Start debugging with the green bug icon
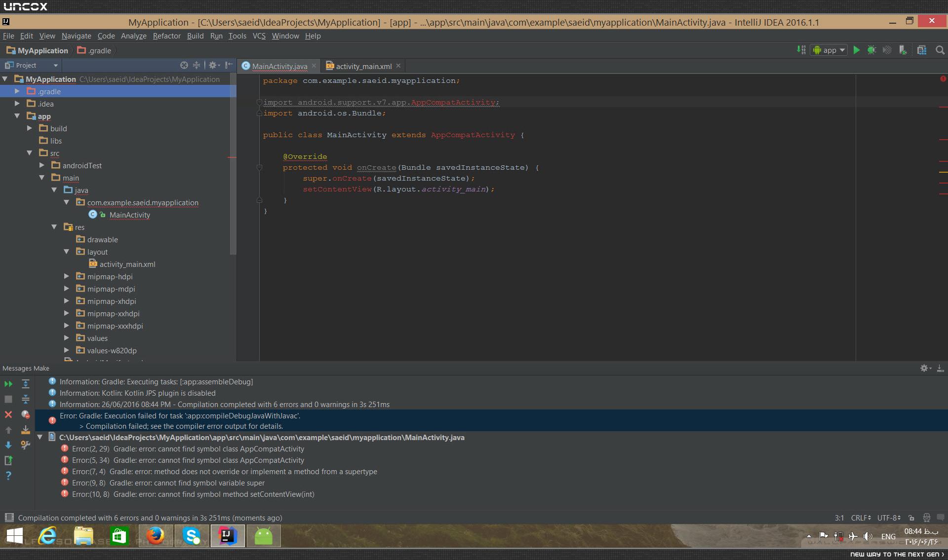The image size is (948, 560). click(x=872, y=50)
